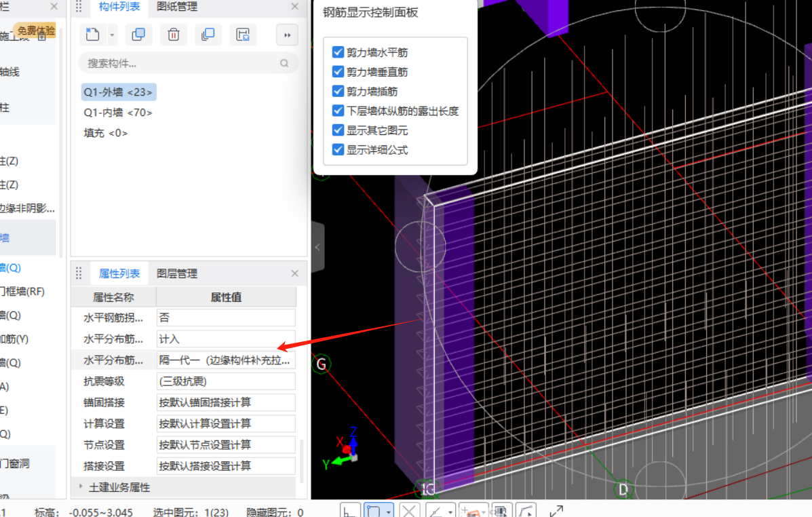
Task: Click the rectangle snap tool icon
Action: 373,511
